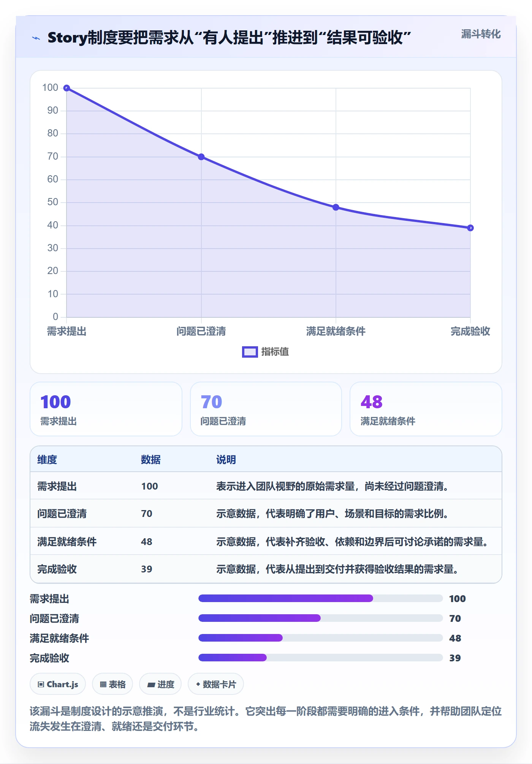Click the description mentioning 从提出到交付 in the table
Viewport: 532px width, 764px height.
338,569
